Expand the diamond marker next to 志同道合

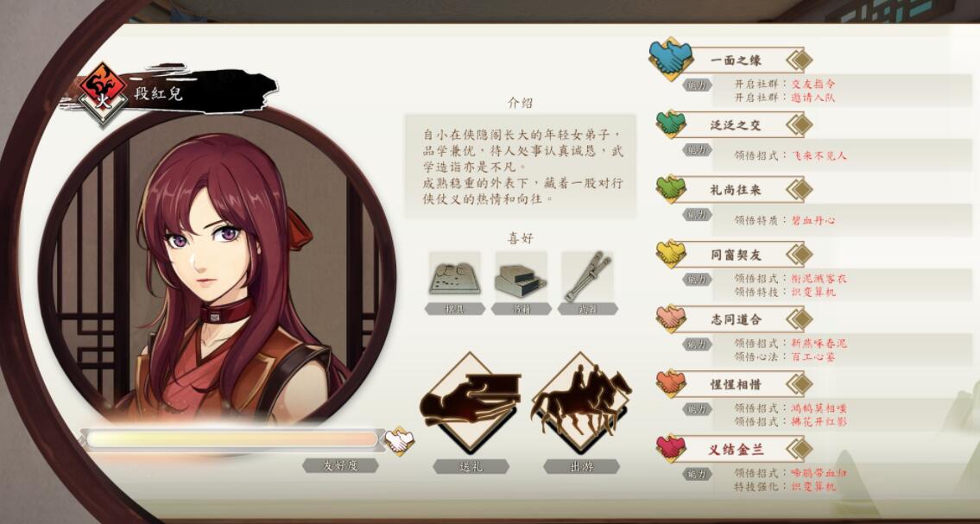coord(799,319)
